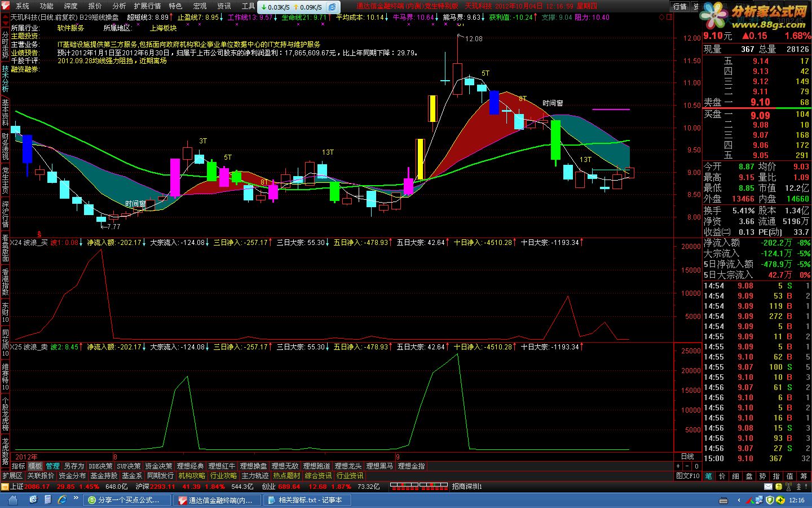
Task: Click the app logo icon at top left
Action: coord(5,6)
